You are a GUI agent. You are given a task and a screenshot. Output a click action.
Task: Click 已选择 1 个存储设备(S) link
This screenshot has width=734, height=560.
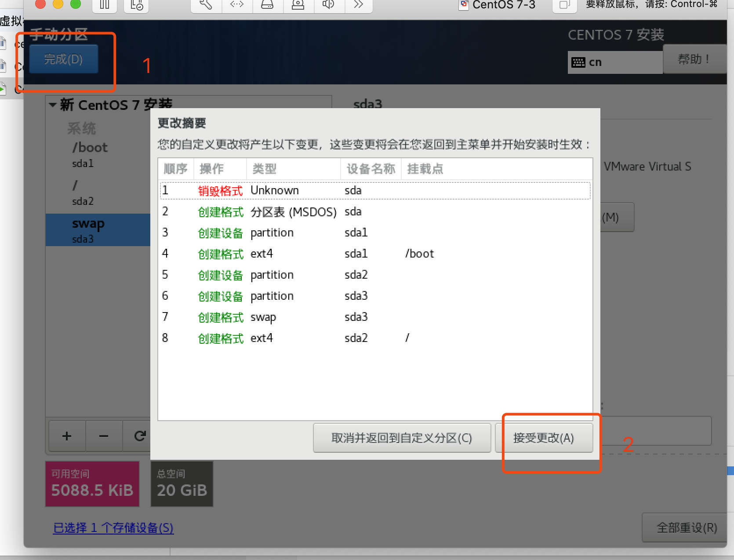tap(113, 527)
